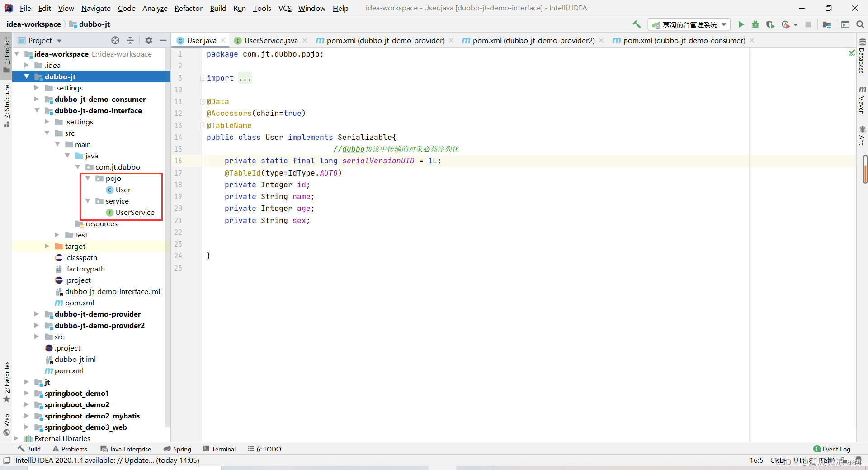The image size is (868, 470).
Task: Open the Web tool window
Action: click(6, 424)
